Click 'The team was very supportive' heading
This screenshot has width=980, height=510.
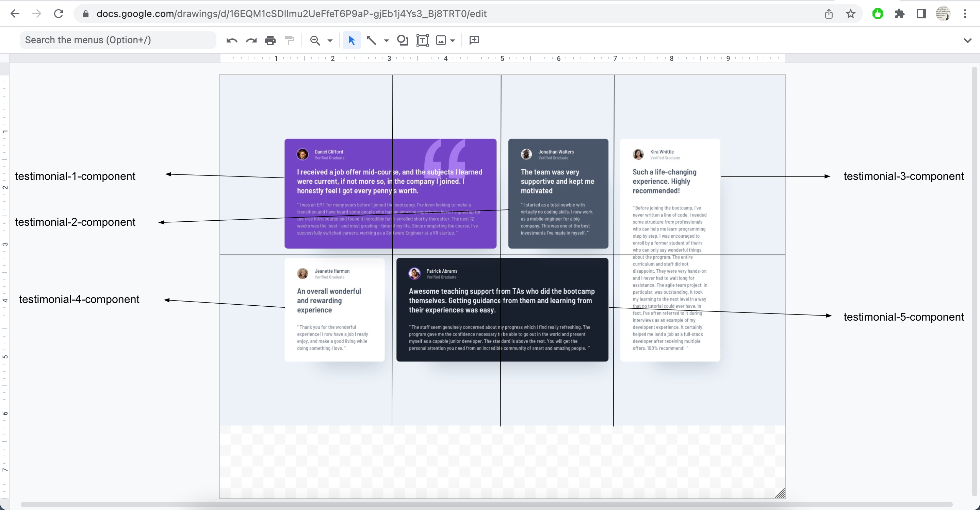point(557,181)
